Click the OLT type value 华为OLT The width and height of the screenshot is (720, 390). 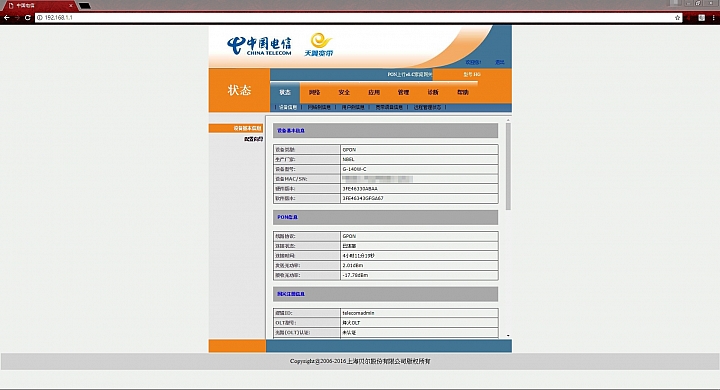(351, 323)
